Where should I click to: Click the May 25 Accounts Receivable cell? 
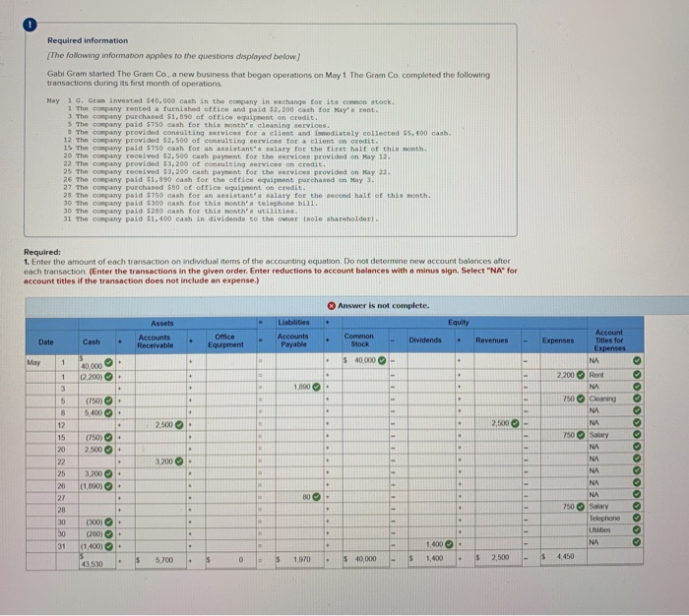coord(160,474)
